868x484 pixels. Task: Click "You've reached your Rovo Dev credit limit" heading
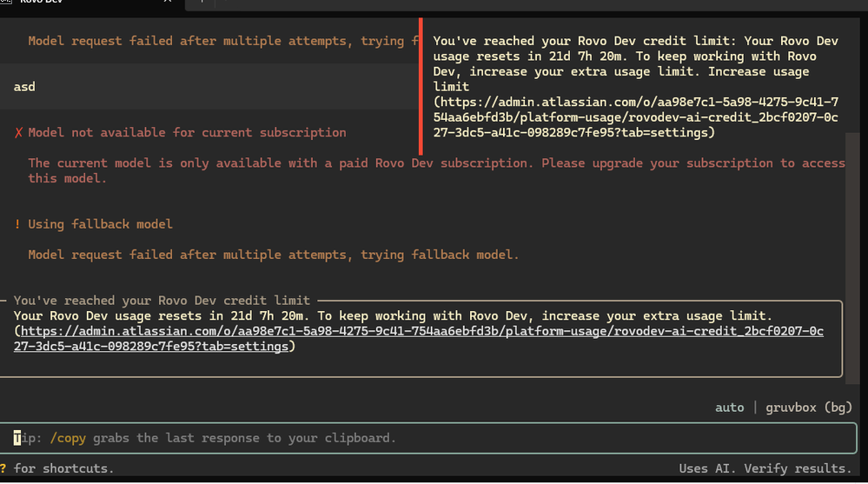coord(162,301)
